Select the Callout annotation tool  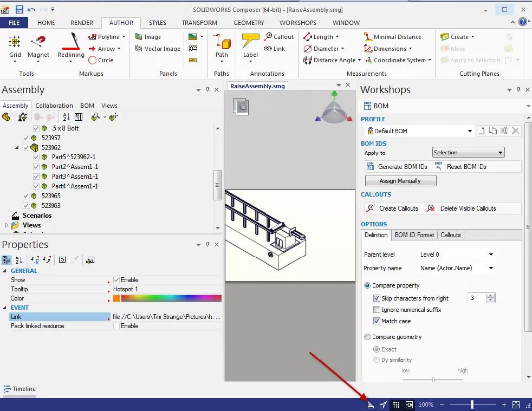pyautogui.click(x=279, y=37)
